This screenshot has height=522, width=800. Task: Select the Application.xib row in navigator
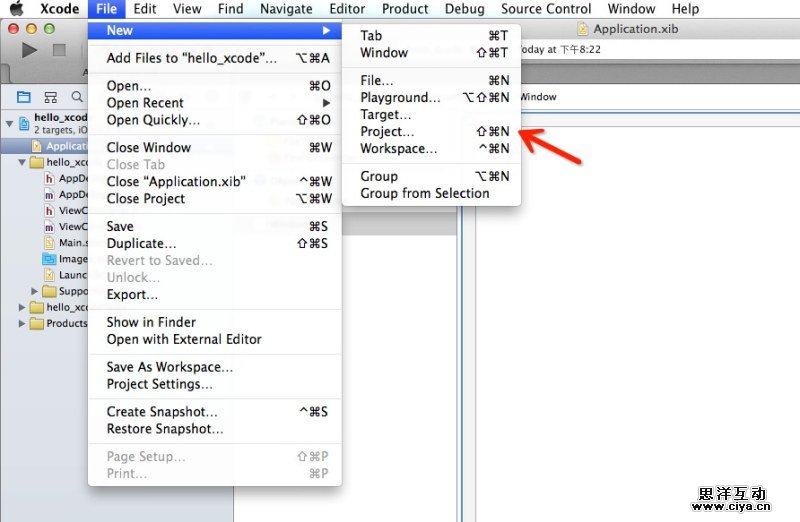coord(44,146)
